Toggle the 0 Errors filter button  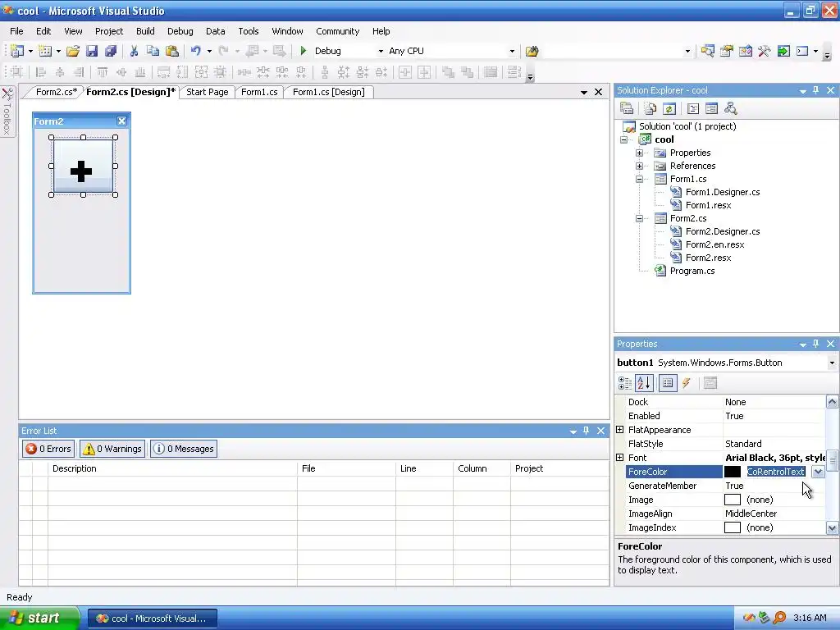(48, 449)
